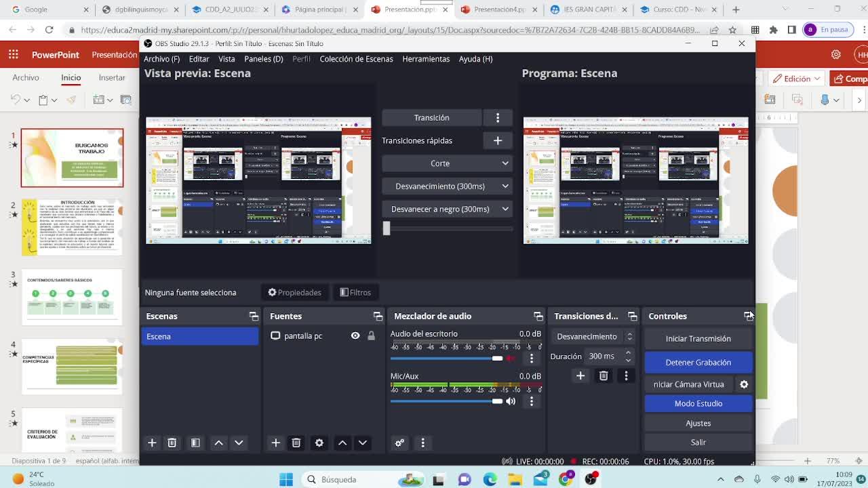868x488 pixels.
Task: Open the Colección de Escenas menu
Action: point(356,59)
